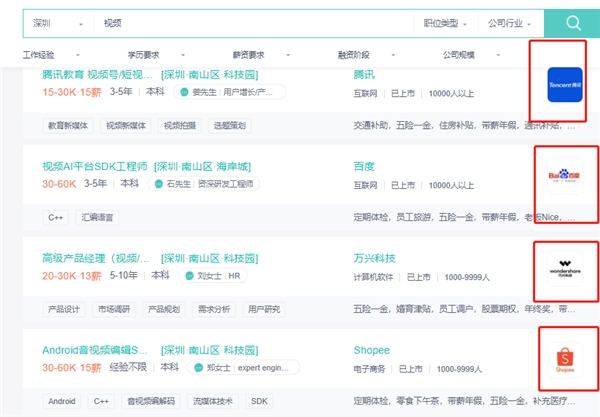Open the Wondershare company logo
This screenshot has height=417, width=600.
coord(564,270)
